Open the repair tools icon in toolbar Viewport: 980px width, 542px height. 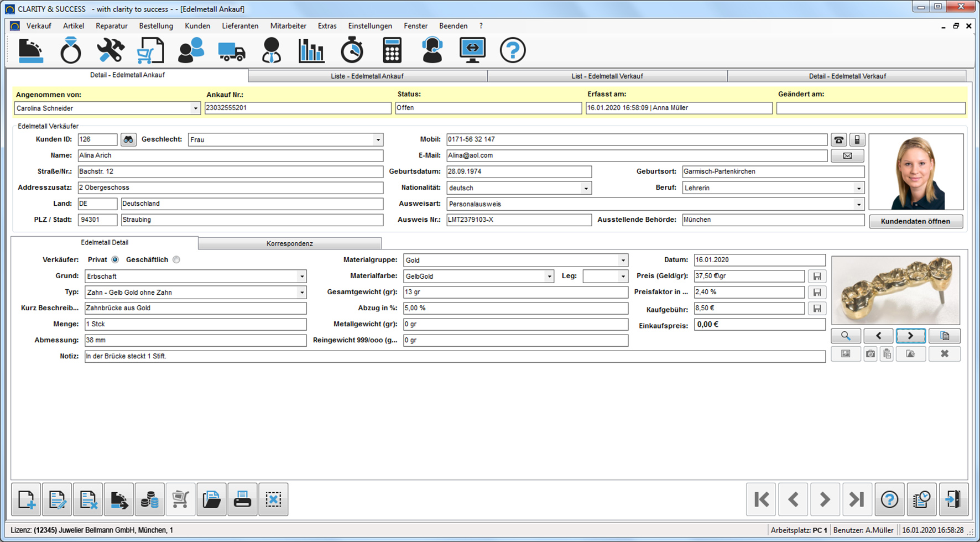tap(111, 50)
